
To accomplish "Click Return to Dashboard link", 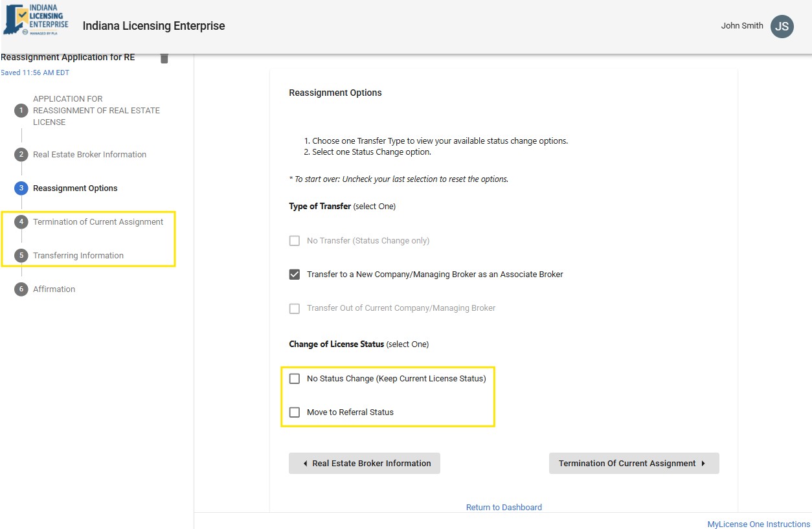I will pos(504,508).
